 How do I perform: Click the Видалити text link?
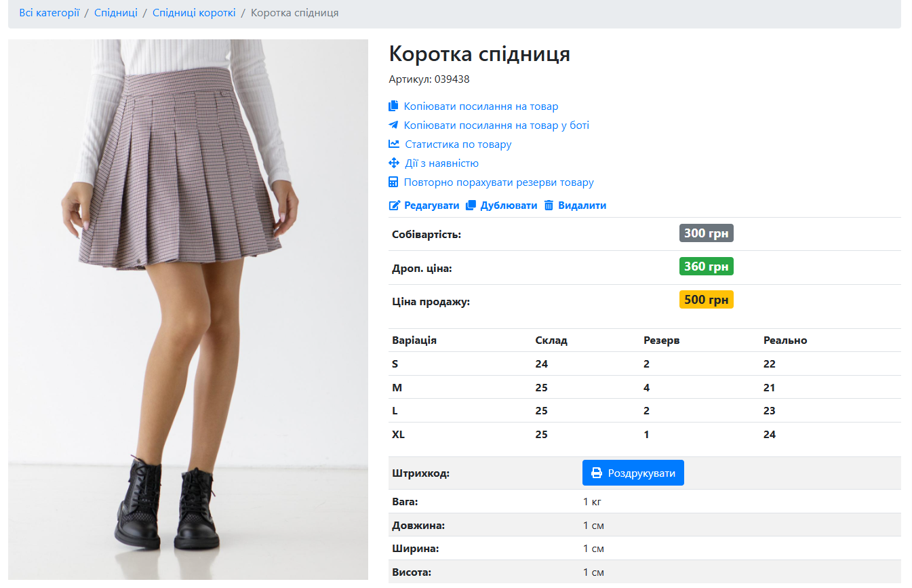point(582,205)
